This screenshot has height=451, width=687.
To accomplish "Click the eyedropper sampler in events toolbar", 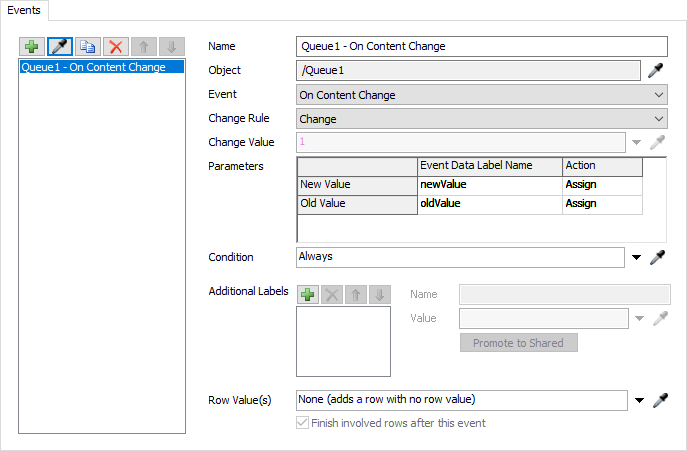I will point(60,47).
